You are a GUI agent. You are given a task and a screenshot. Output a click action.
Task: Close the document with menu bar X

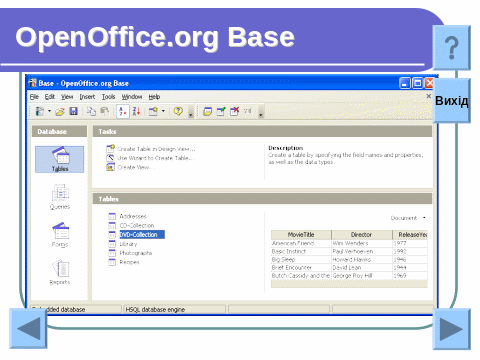click(429, 96)
